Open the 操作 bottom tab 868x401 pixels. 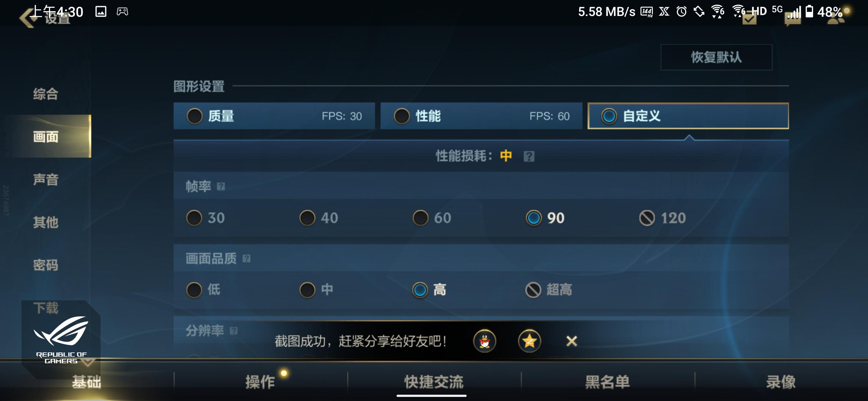(260, 382)
